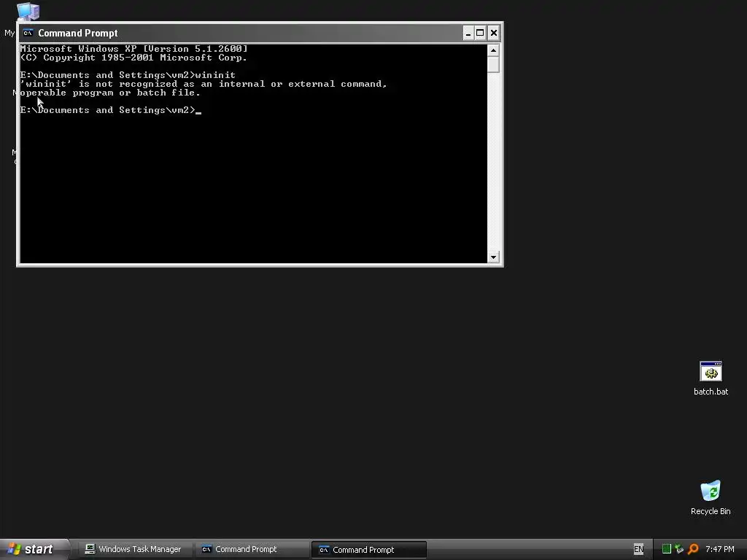Click the Command Prompt title bar text

coord(77,33)
